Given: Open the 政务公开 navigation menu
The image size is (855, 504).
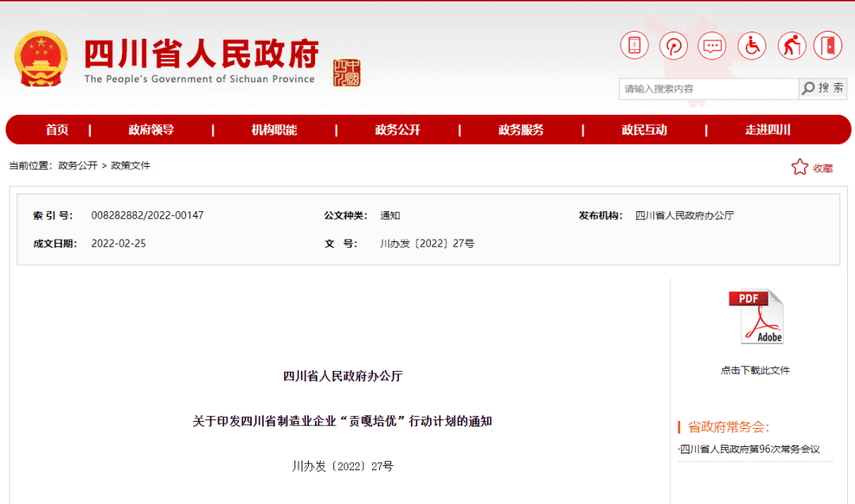Looking at the screenshot, I should 397,130.
